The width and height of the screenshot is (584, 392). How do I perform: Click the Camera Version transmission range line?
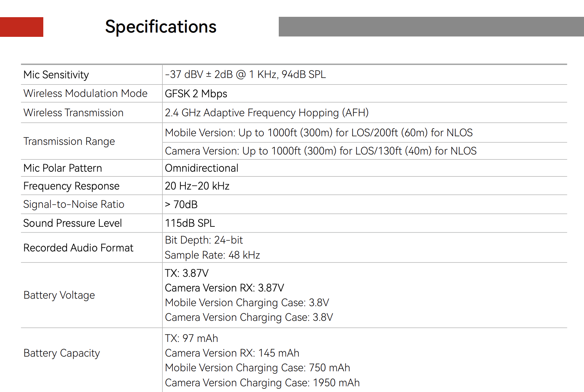pos(321,151)
